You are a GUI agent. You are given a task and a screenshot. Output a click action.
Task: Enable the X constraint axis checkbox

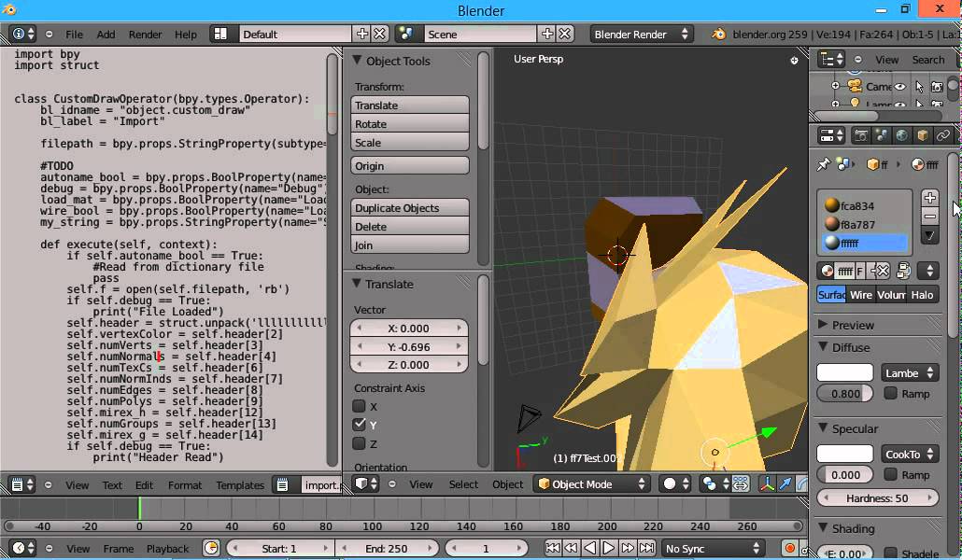[359, 406]
